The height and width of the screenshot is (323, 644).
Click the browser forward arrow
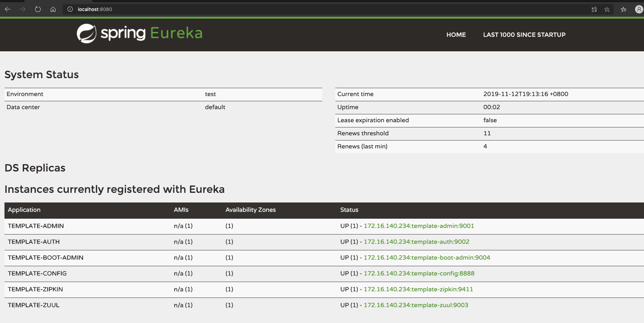click(23, 9)
